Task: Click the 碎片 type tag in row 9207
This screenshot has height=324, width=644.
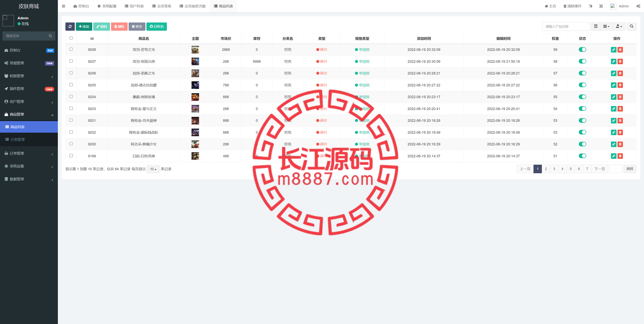Action: click(322, 62)
